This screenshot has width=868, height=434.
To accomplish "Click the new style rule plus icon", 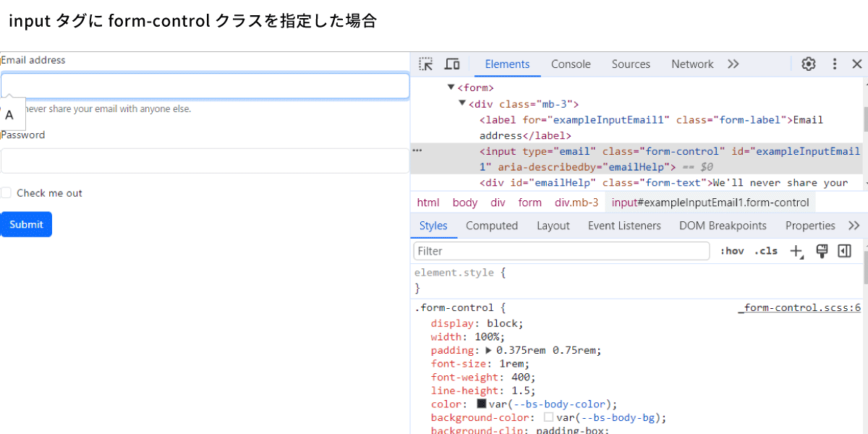I will (796, 251).
